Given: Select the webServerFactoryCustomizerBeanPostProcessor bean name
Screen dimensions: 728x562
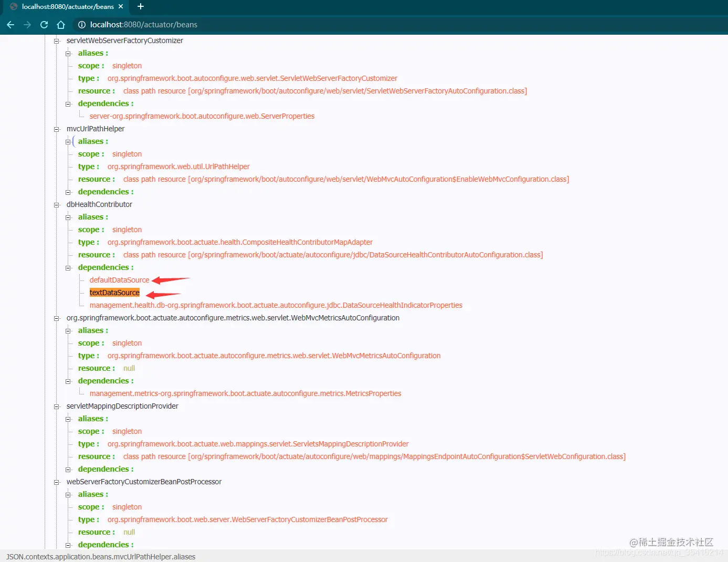Looking at the screenshot, I should (x=144, y=482).
